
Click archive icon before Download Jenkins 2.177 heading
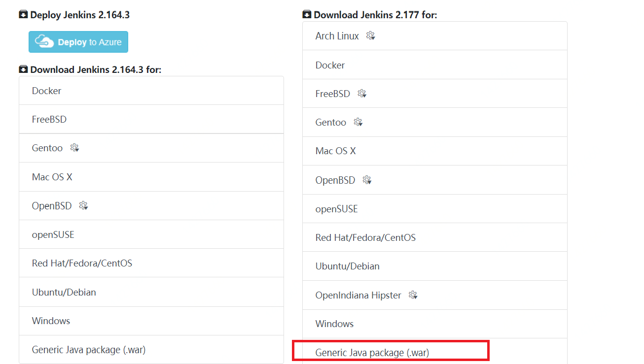(x=307, y=15)
